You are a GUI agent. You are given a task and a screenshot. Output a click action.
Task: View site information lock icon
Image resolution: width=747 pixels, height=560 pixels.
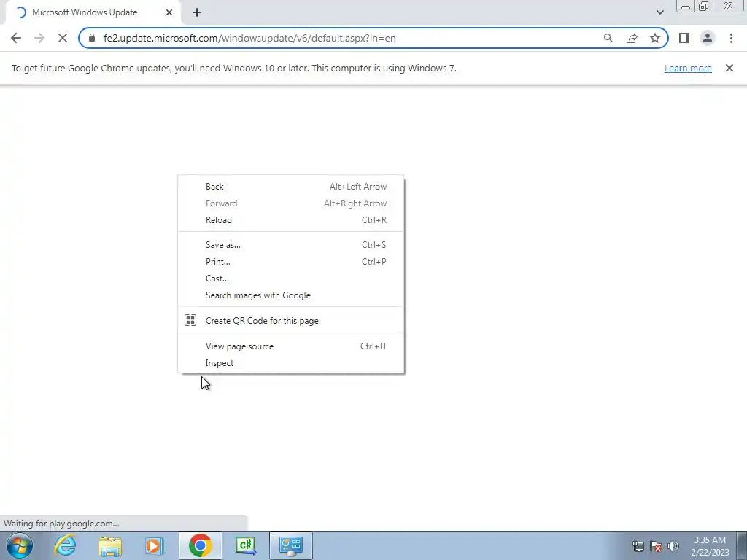92,38
